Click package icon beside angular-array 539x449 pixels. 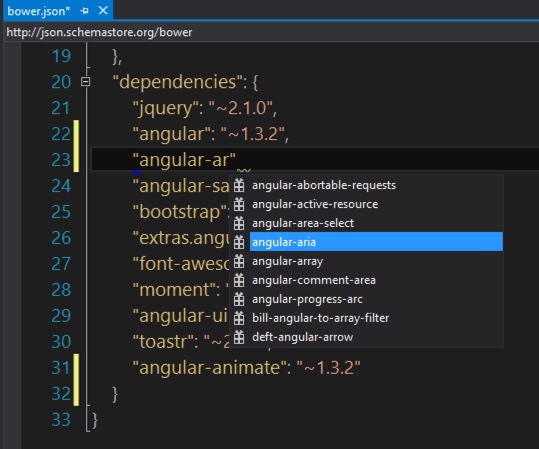point(239,261)
